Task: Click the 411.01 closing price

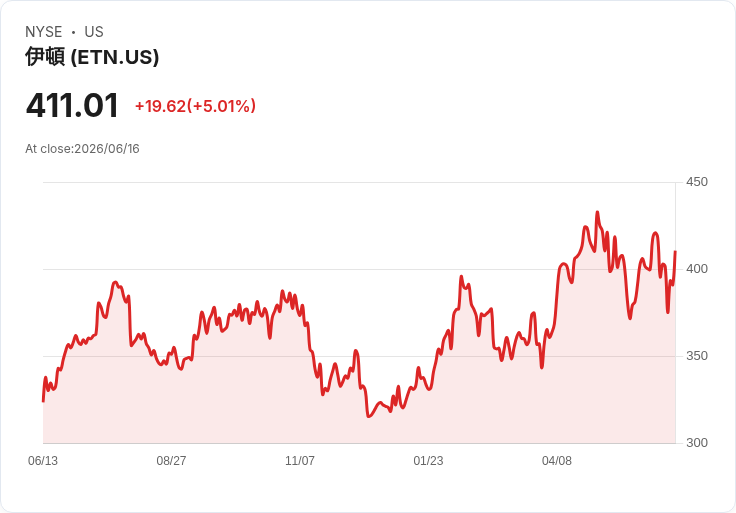Action: tap(72, 106)
